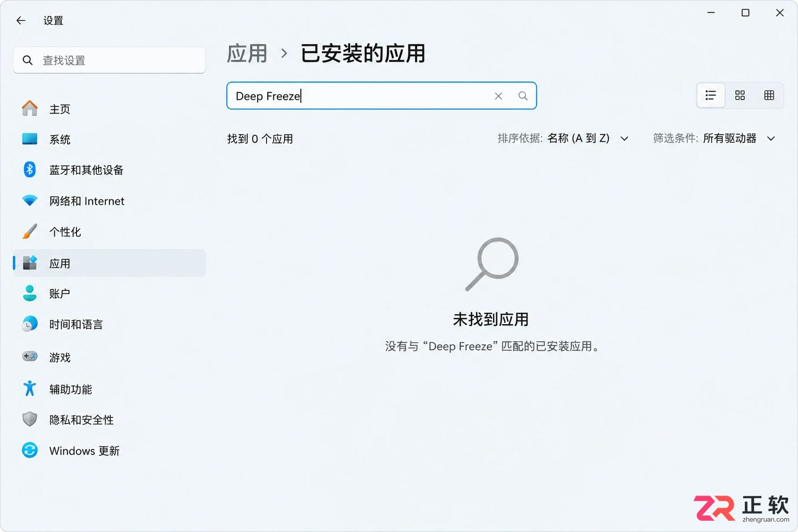Click the Bluetooth icon in sidebar
798x532 pixels.
(x=30, y=170)
